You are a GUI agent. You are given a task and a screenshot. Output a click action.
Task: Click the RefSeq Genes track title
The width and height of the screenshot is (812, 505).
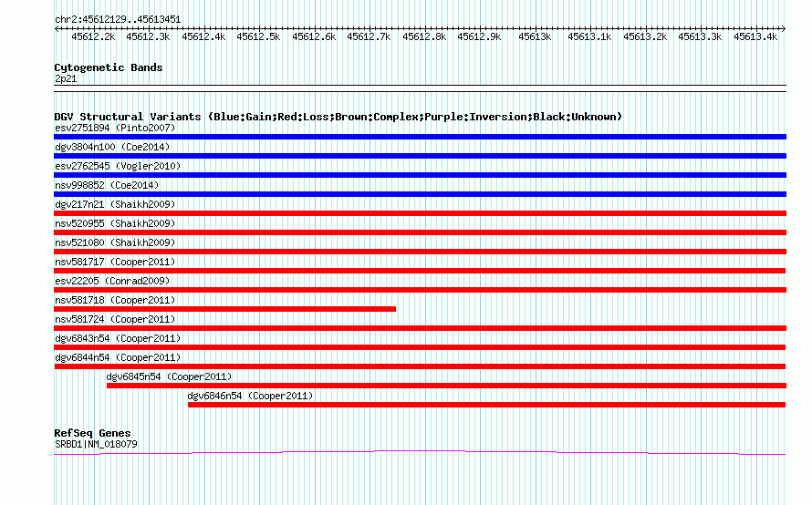pos(92,433)
